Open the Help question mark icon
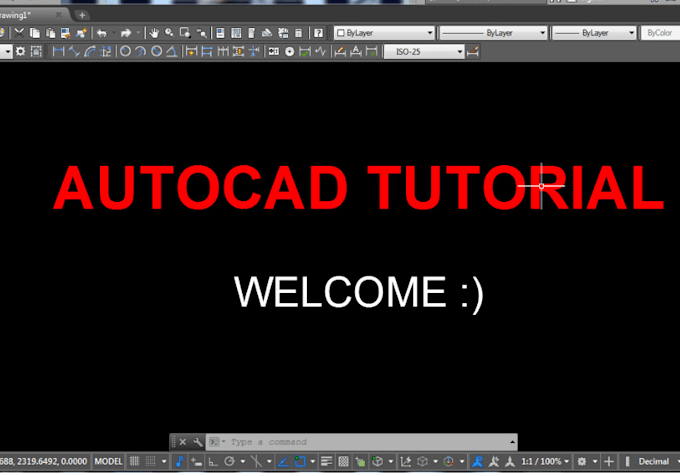Image resolution: width=680 pixels, height=473 pixels. pyautogui.click(x=318, y=33)
